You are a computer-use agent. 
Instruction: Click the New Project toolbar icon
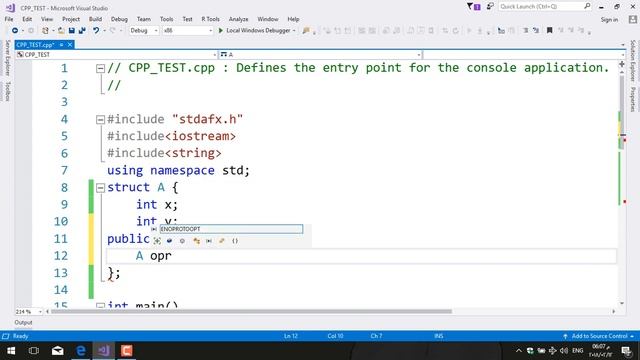[45, 31]
